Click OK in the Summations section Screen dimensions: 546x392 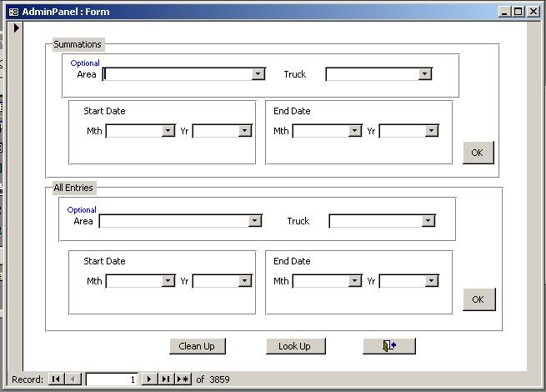(x=478, y=153)
